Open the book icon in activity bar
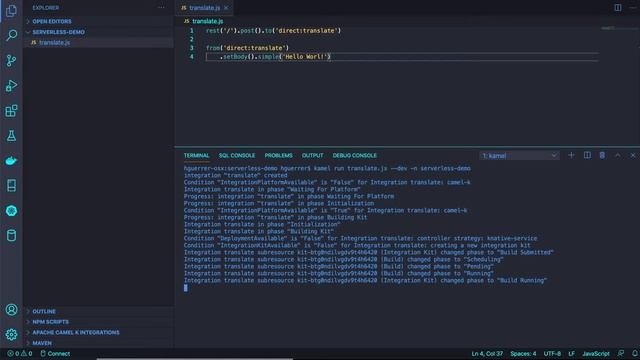 pos(11,186)
